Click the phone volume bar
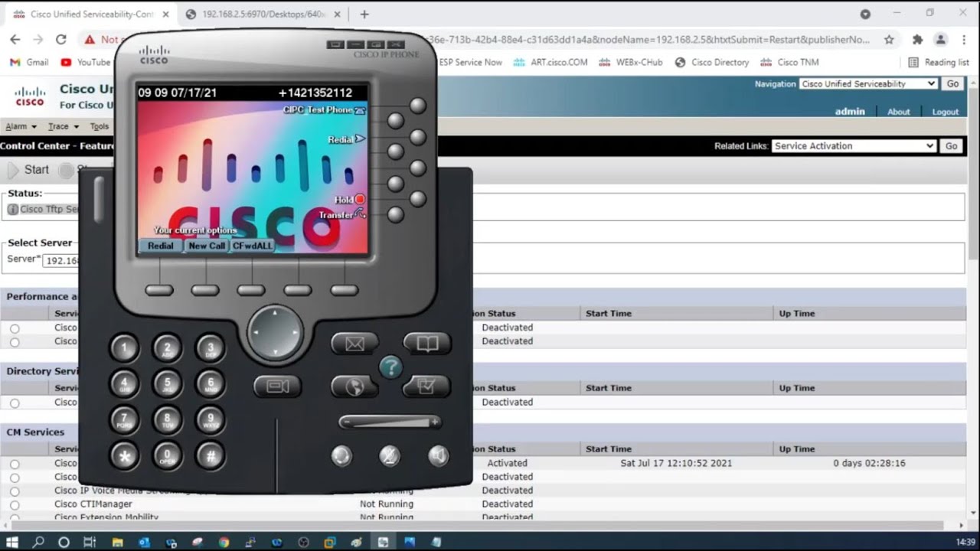Viewport: 980px width, 551px height. tap(390, 422)
